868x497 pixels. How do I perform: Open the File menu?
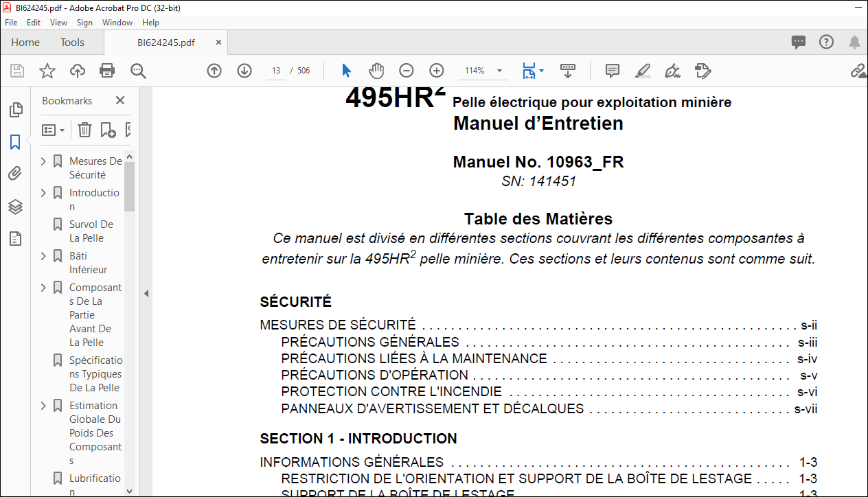click(x=11, y=23)
